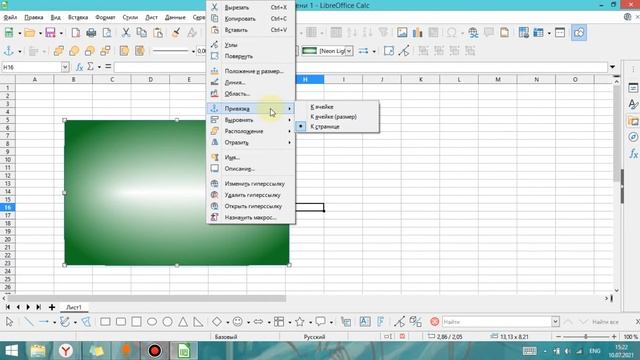
Task: Choose 'Назначить макрос...' in context menu
Action: pyautogui.click(x=251, y=218)
